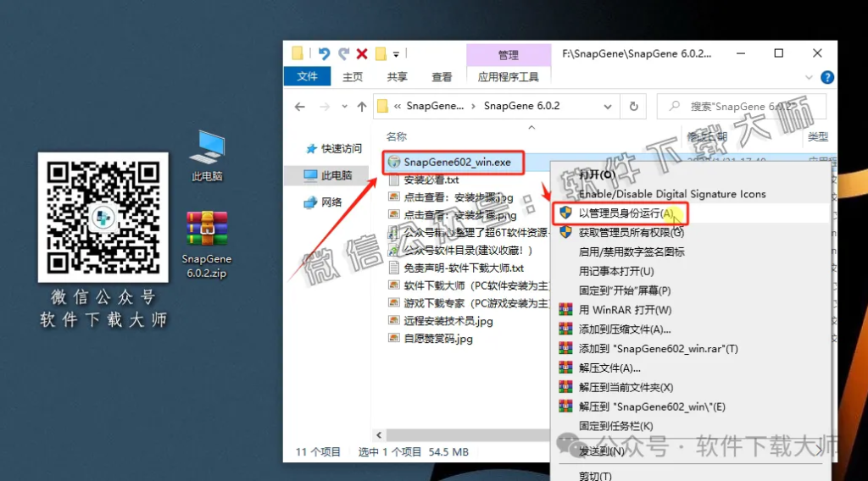Image resolution: width=868 pixels, height=481 pixels.
Task: Choose 添加到压缩文件(A)...
Action: (x=625, y=329)
